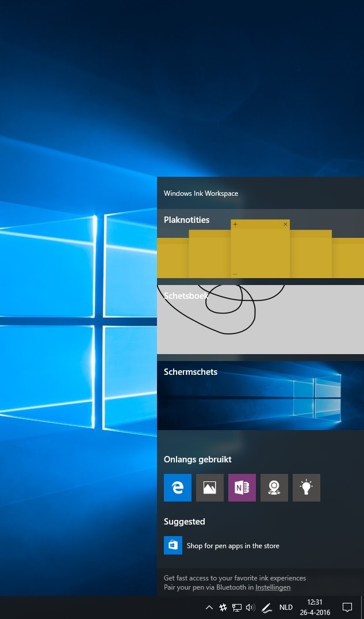Viewport: 364px width, 619px height.
Task: Click the Suggested heading
Action: point(185,522)
